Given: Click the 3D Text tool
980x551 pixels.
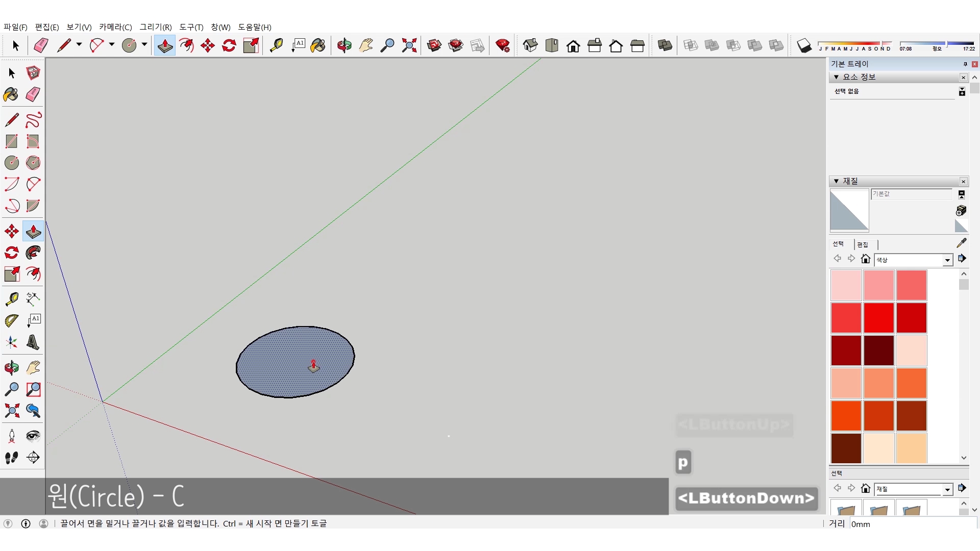Looking at the screenshot, I should coord(33,342).
